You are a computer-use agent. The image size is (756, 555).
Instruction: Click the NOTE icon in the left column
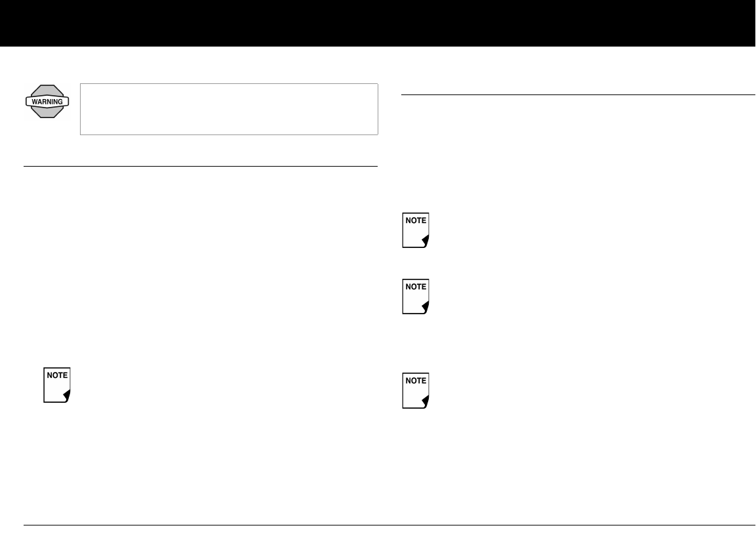click(57, 384)
